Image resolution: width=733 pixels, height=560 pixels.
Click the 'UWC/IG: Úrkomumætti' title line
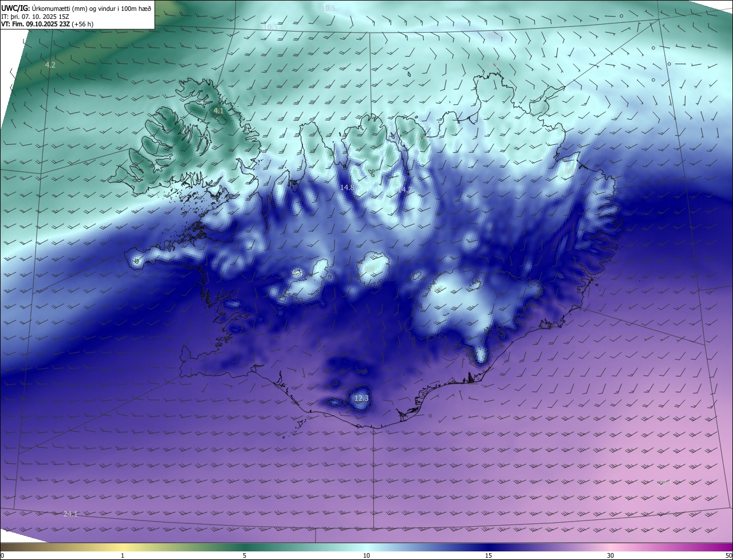tap(76, 7)
